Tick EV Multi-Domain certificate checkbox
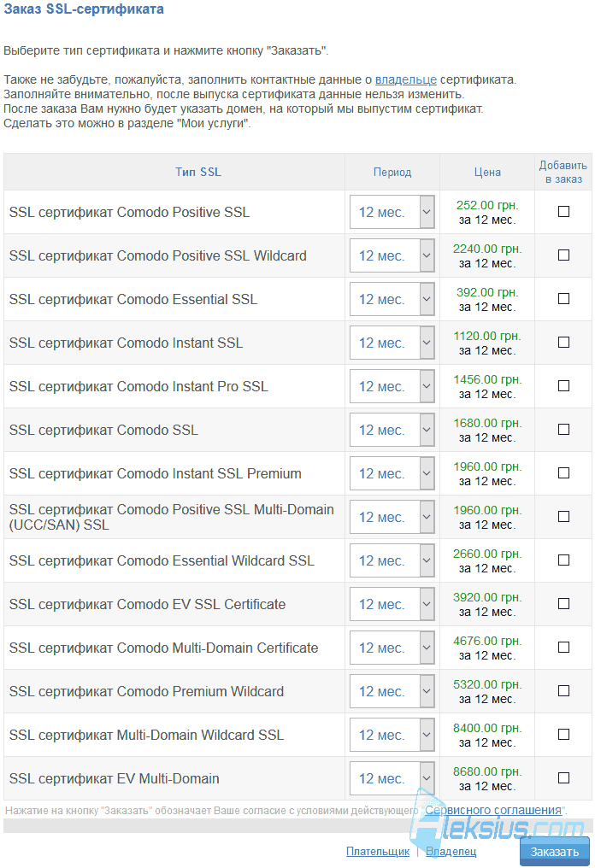The height and width of the screenshot is (868, 595). (x=563, y=778)
